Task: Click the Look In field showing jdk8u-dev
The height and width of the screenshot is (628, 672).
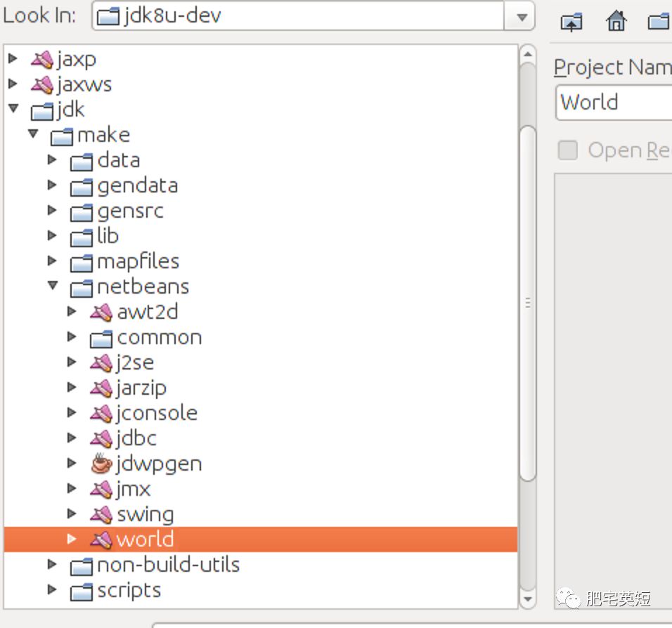Action: (298, 16)
